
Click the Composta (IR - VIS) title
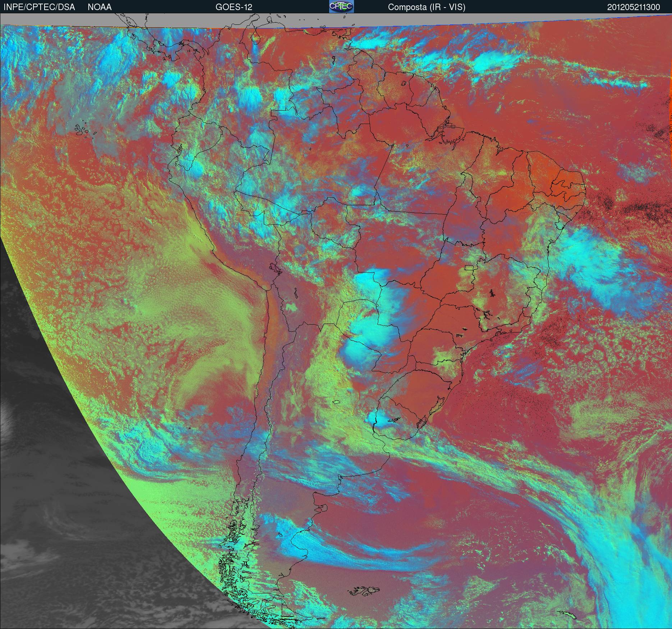[x=427, y=7]
